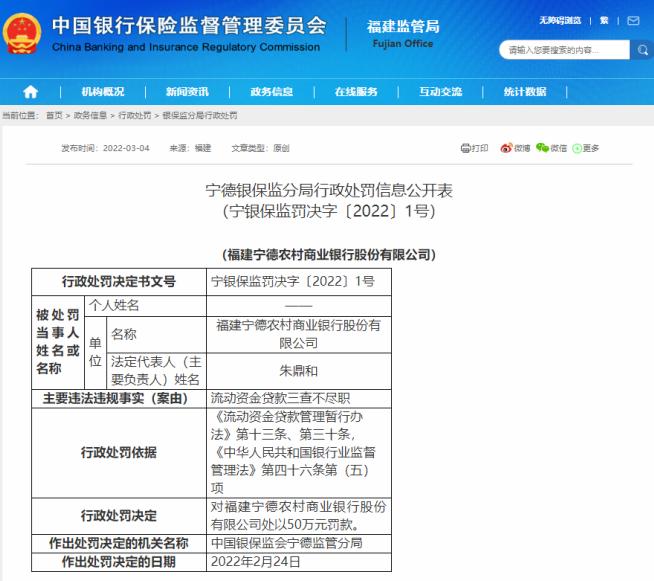Viewport: 654px width, 581px height.
Task: Click cell text 《流动资金贷款管理暂行办法》
Action: click(287, 425)
